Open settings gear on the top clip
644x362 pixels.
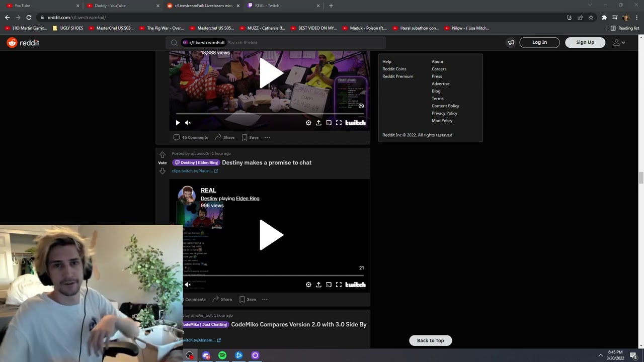pyautogui.click(x=308, y=123)
